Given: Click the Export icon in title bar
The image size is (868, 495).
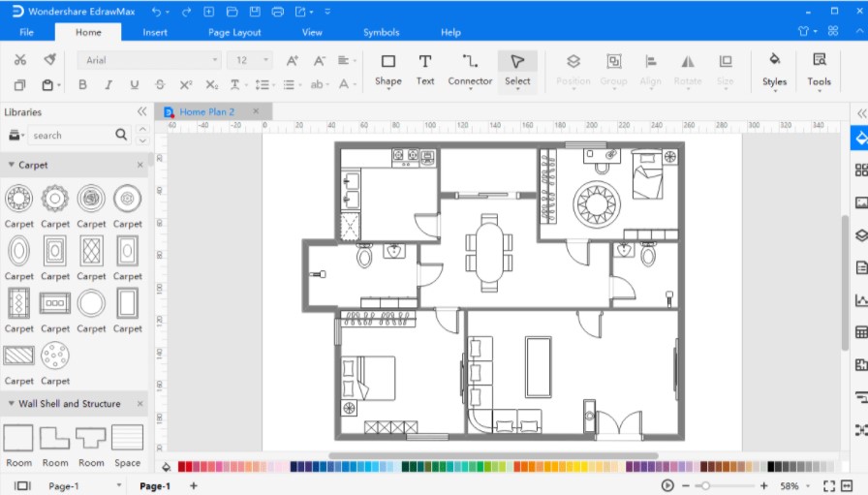Looking at the screenshot, I should tap(300, 12).
